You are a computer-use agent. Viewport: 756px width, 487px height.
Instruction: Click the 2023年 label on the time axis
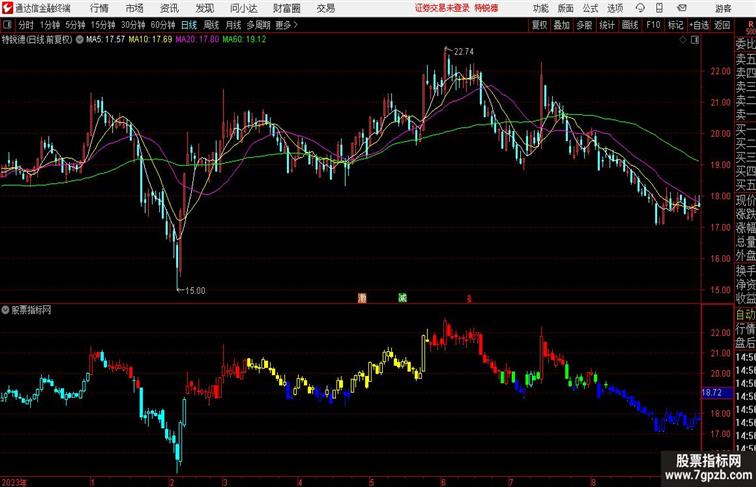click(14, 482)
